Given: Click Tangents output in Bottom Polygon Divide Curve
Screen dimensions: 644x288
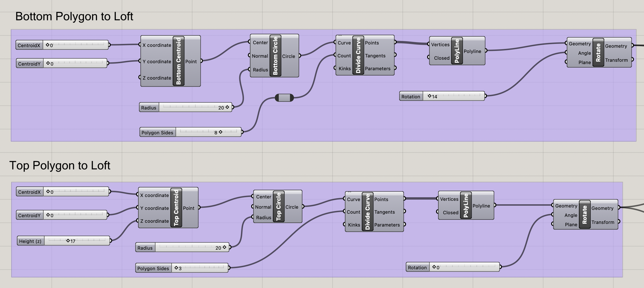Looking at the screenshot, I should 375,56.
